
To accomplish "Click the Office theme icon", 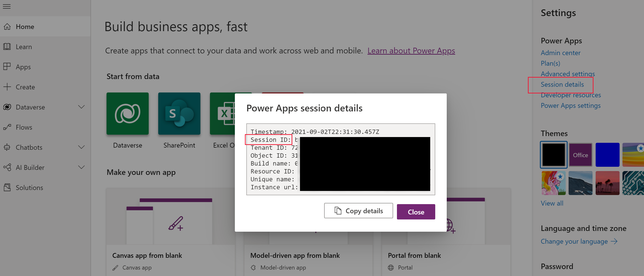I will pyautogui.click(x=580, y=155).
